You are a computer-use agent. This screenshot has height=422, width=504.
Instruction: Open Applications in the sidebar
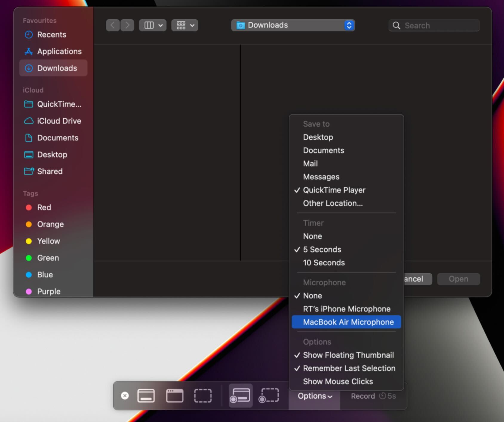pos(53,51)
